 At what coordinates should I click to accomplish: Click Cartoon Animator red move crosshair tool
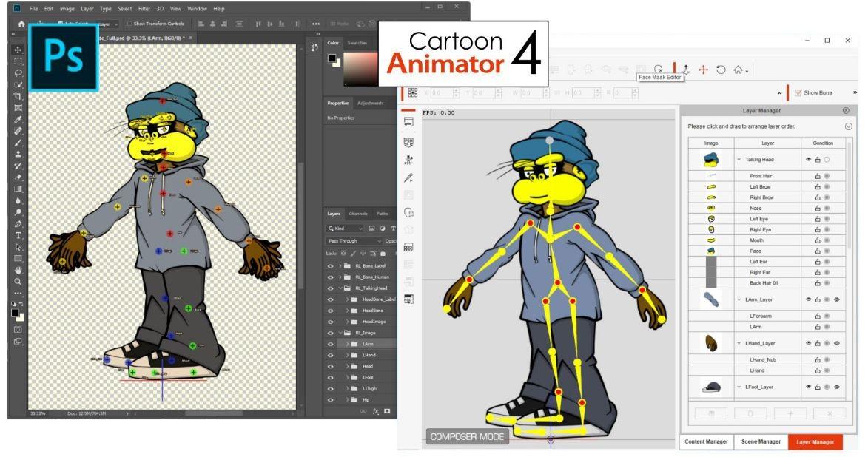pos(703,70)
